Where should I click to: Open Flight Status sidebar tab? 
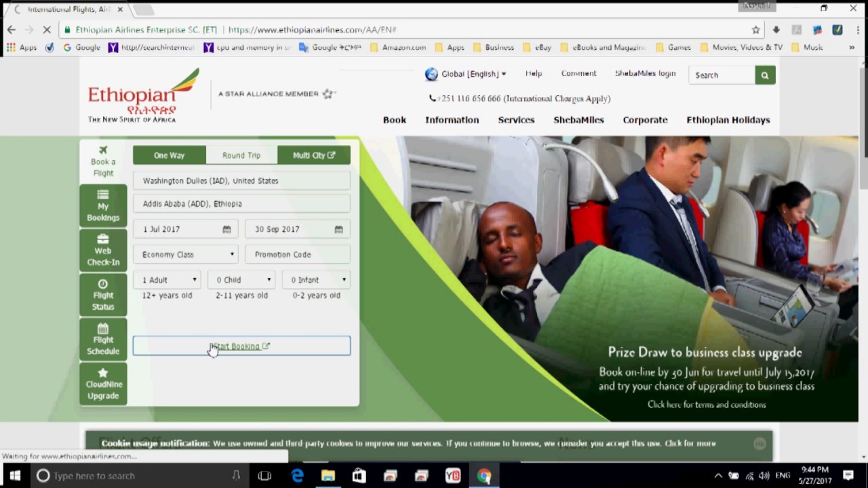(103, 295)
